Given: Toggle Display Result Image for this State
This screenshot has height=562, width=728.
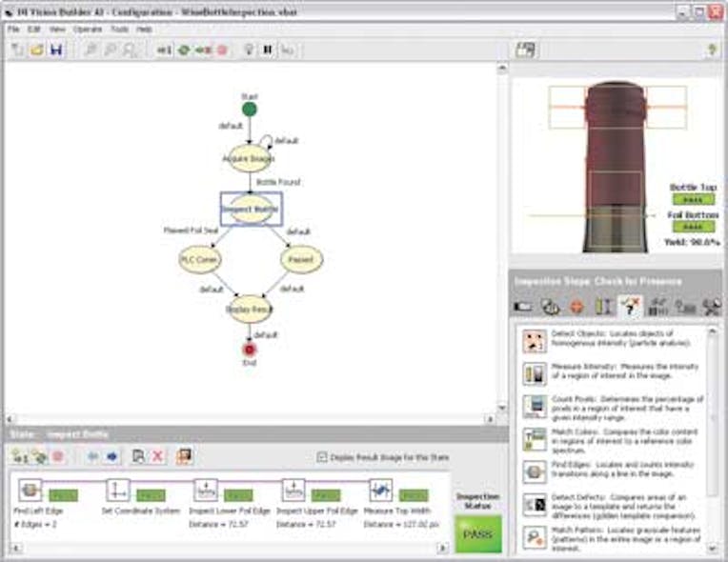Looking at the screenshot, I should coord(321,457).
